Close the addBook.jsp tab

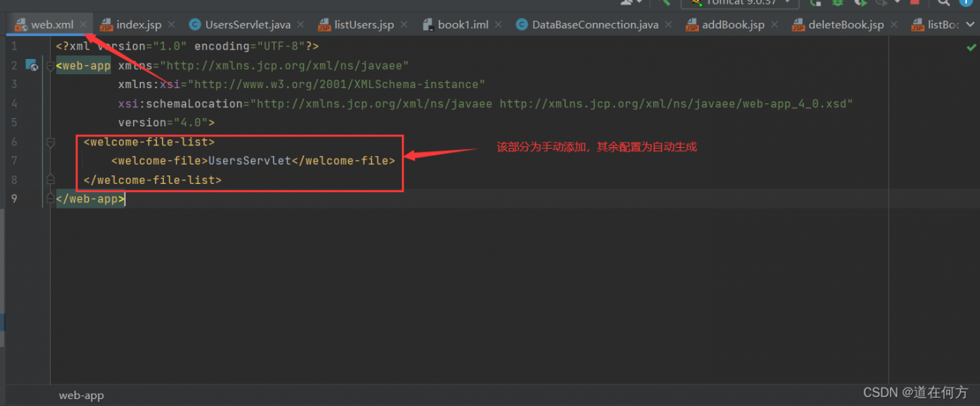point(773,25)
